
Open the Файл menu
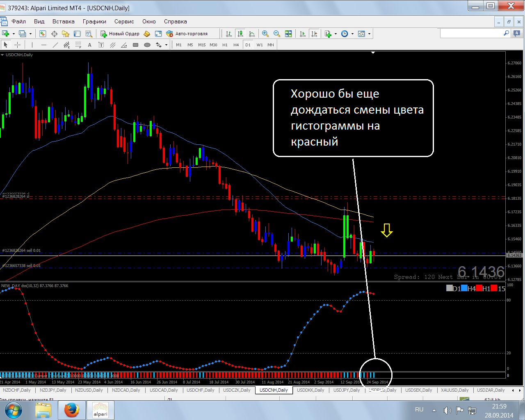(18, 21)
